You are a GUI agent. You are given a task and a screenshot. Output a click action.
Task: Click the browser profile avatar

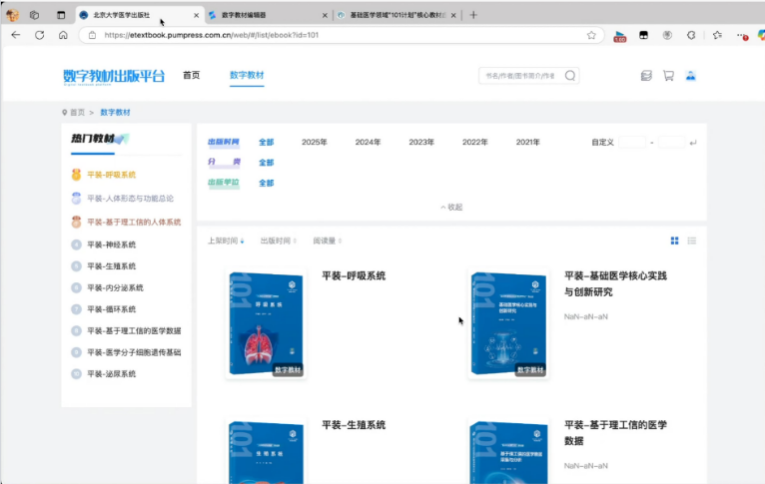click(12, 15)
